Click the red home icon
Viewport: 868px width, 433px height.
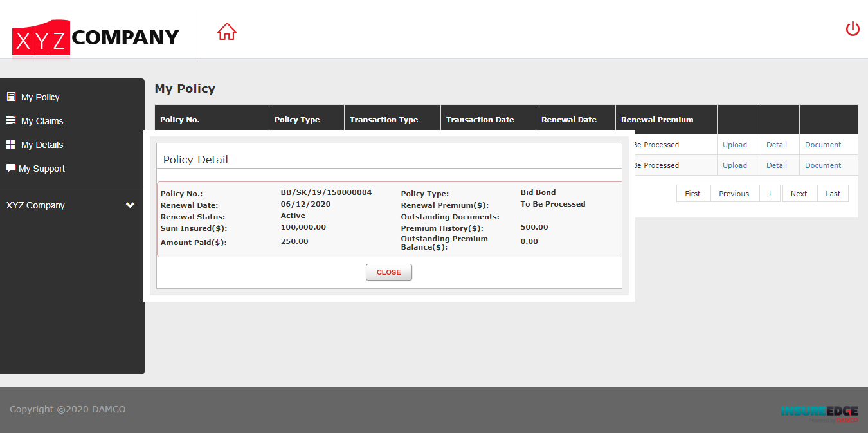pos(227,32)
